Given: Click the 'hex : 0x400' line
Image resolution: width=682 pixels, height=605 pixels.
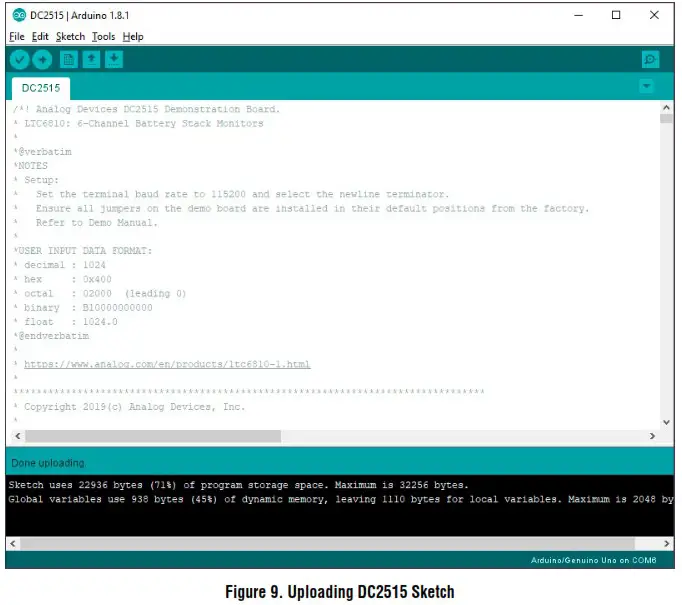Looking at the screenshot, I should point(63,279).
